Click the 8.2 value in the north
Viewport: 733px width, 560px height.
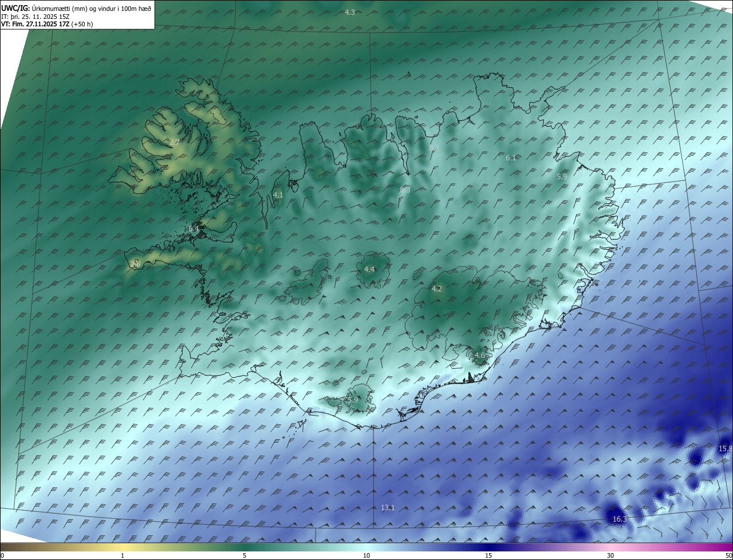(434, 148)
